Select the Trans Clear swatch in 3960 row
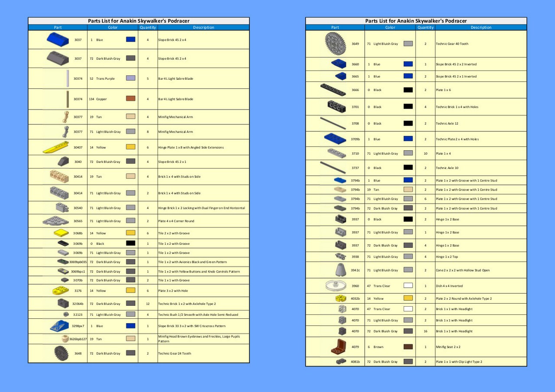Screen dimensions: 555x392 coord(408,286)
